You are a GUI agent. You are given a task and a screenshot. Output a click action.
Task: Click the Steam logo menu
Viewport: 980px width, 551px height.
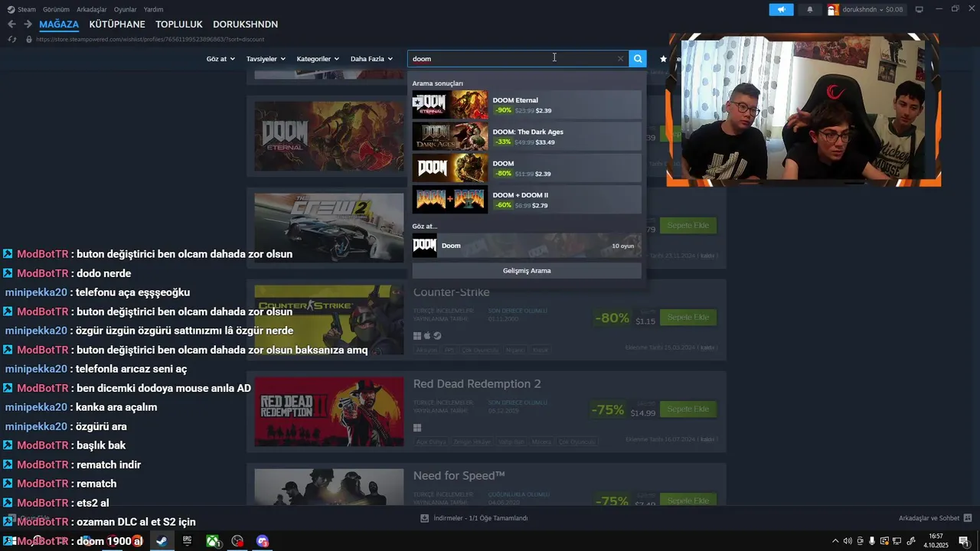pos(21,9)
